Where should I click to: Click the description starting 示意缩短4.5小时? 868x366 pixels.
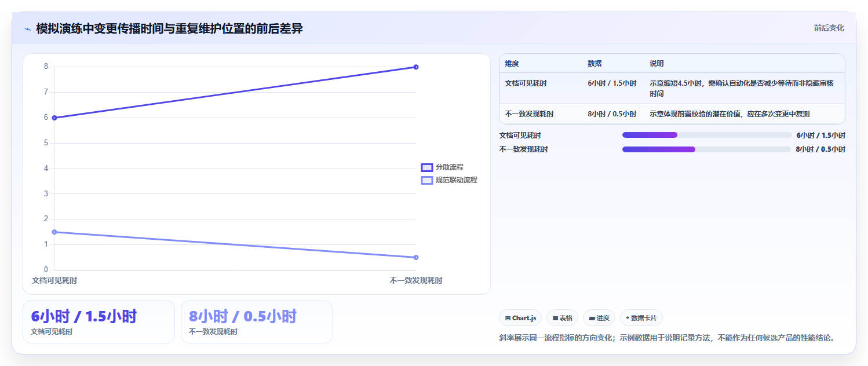click(x=742, y=89)
